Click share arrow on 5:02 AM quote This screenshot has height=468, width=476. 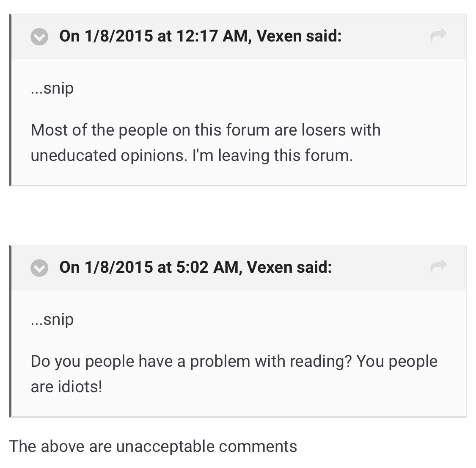438,267
